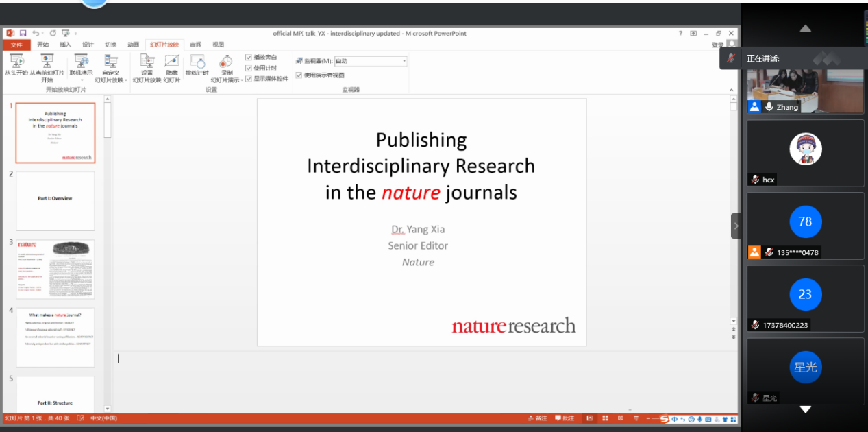
Task: Select slide 1 title thumbnail
Action: click(x=55, y=133)
